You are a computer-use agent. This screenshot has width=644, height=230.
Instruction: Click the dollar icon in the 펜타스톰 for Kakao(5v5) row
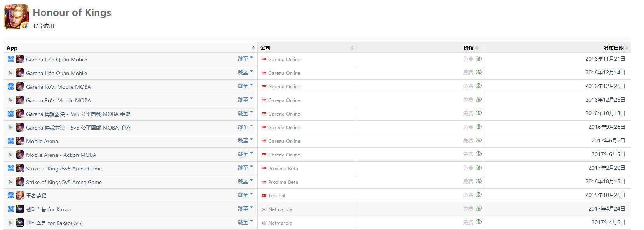479,222
